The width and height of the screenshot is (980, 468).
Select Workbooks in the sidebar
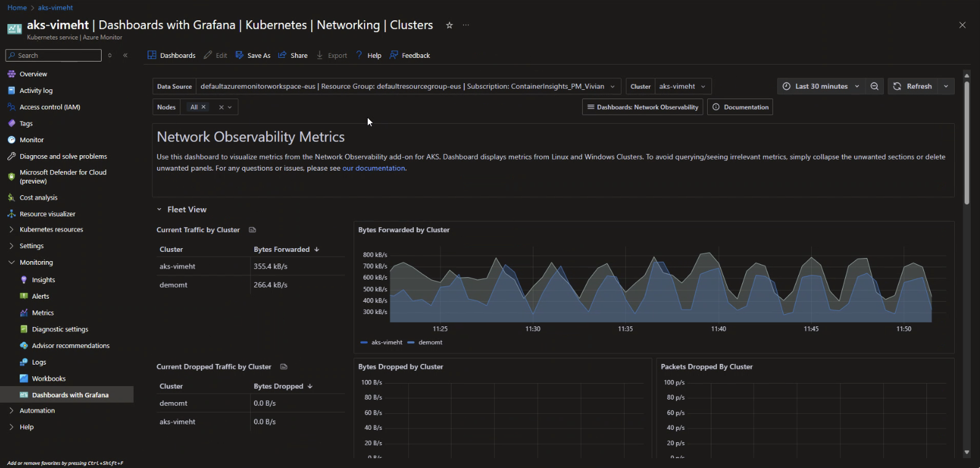[49, 379]
